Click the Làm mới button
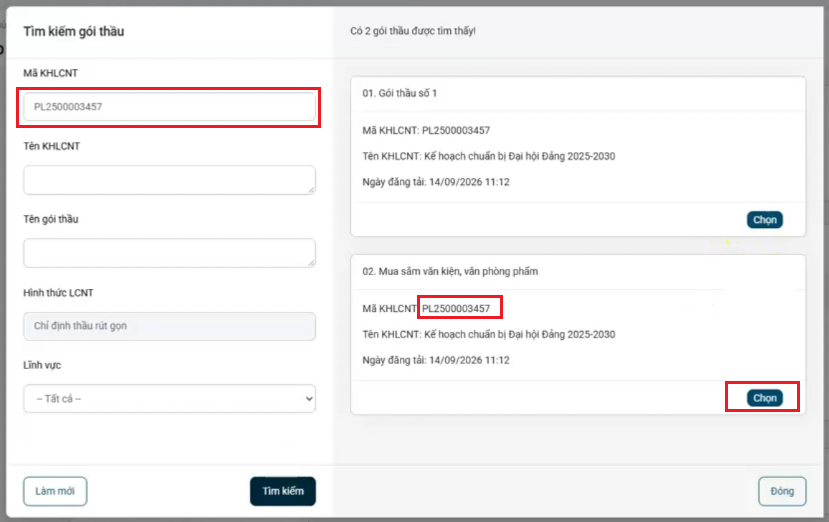 pyautogui.click(x=55, y=491)
